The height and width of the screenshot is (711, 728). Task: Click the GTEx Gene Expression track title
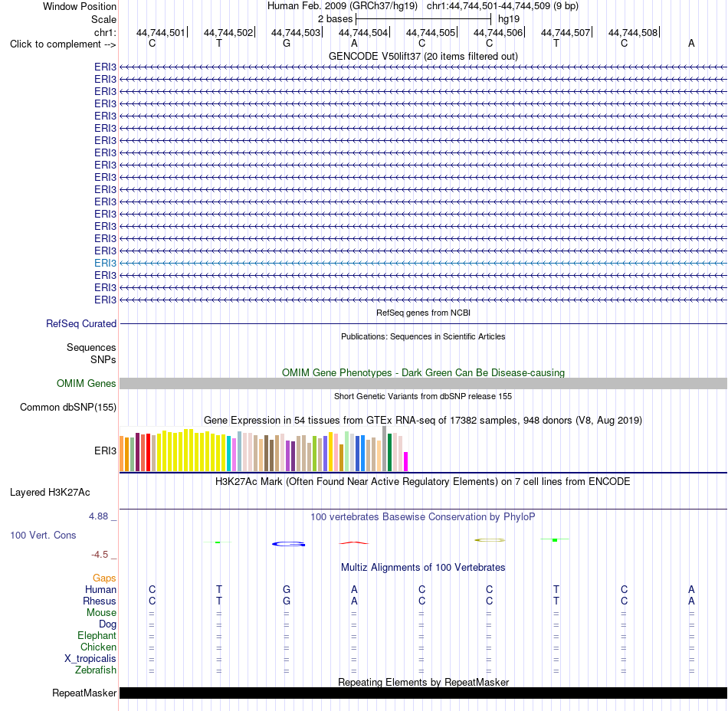(x=423, y=421)
